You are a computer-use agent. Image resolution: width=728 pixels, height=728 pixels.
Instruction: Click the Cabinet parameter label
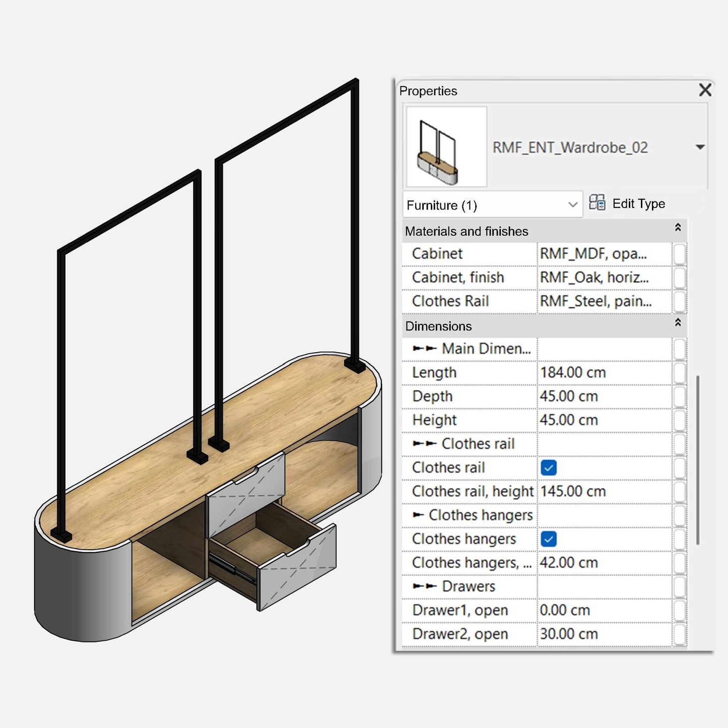(437, 253)
